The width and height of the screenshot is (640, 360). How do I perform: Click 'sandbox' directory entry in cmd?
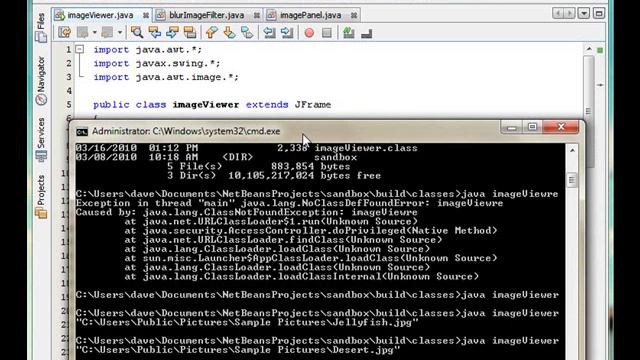(335, 158)
